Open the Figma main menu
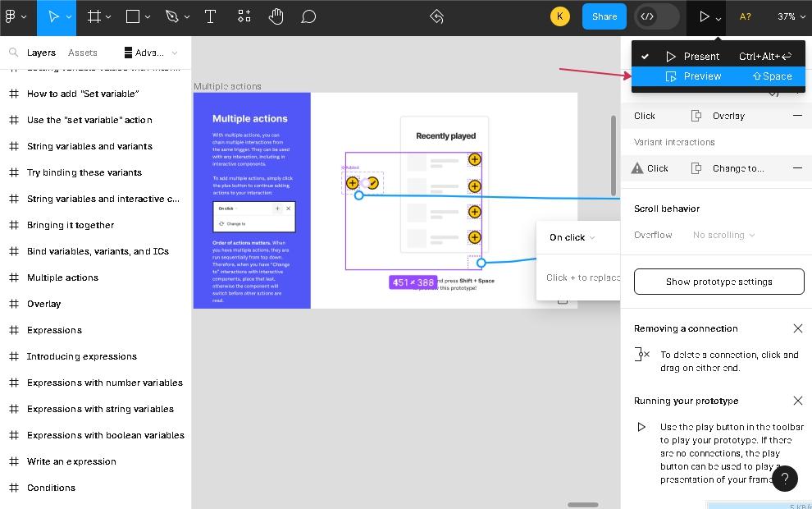Viewport: 812px width, 509px height. [15, 16]
